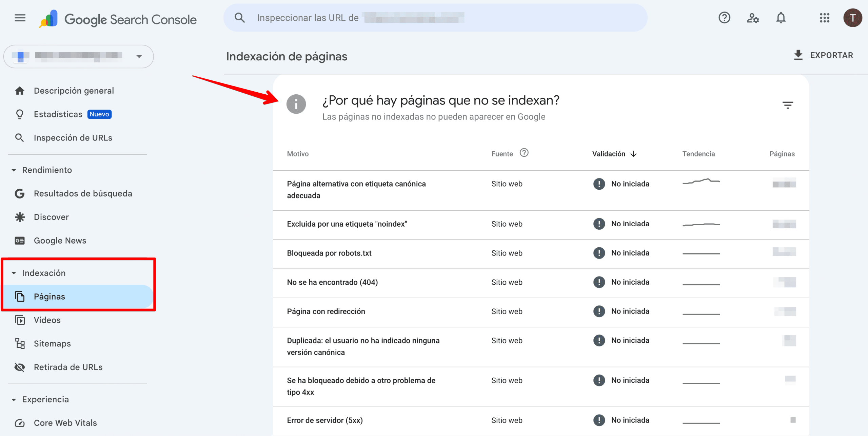
Task: Open Página alternativa con etiqueta canónica row
Action: tap(541, 190)
